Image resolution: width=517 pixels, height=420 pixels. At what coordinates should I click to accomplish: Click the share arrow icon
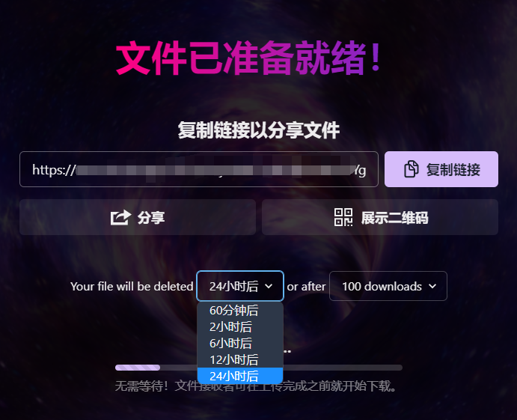pos(120,217)
